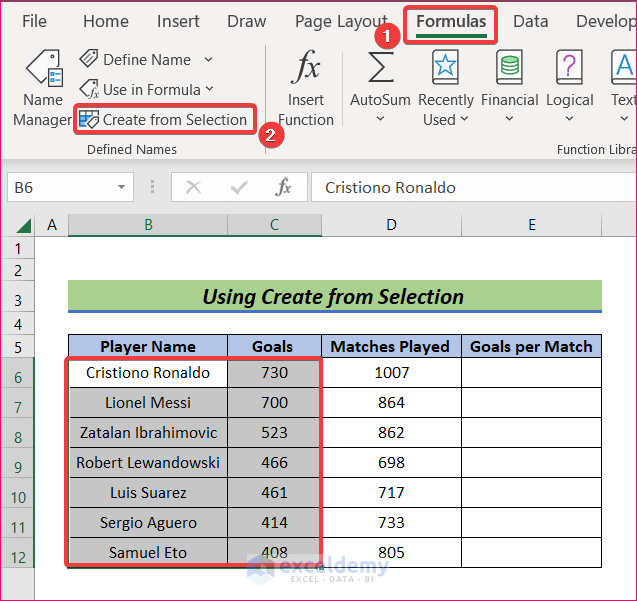Switch to the Page Layout tab

[x=341, y=21]
